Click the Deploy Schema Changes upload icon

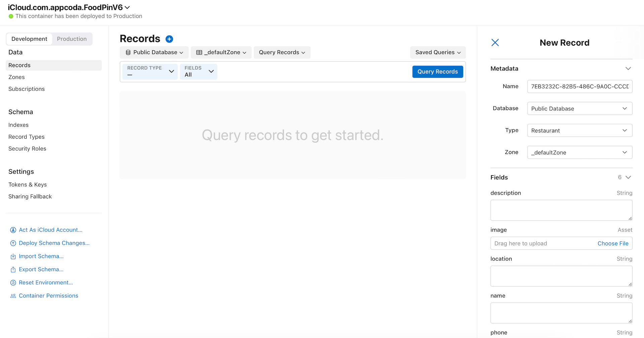[13, 243]
